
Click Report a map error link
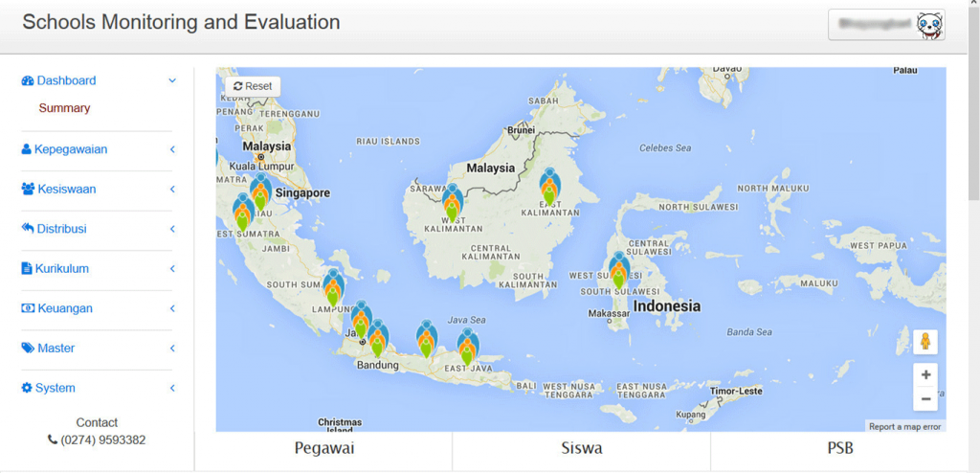tap(904, 427)
